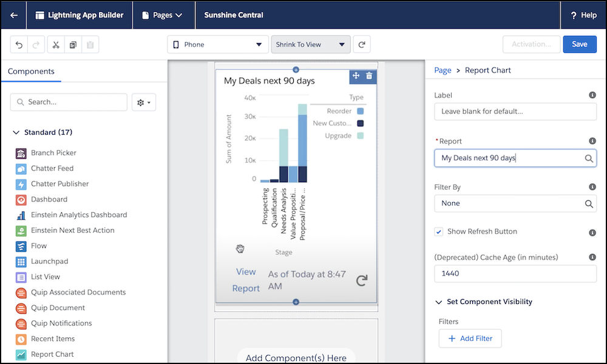
Task: Switch to the Components tab
Action: click(x=31, y=71)
